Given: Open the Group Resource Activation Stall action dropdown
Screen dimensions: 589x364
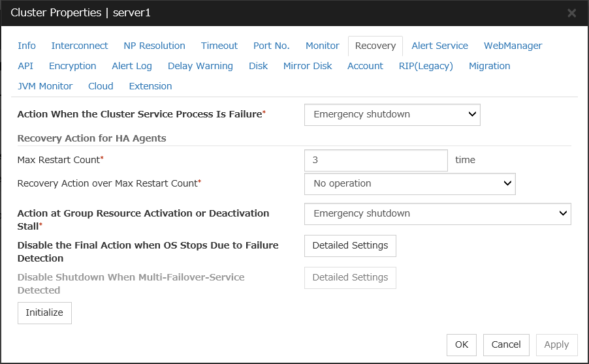Looking at the screenshot, I should click(438, 214).
